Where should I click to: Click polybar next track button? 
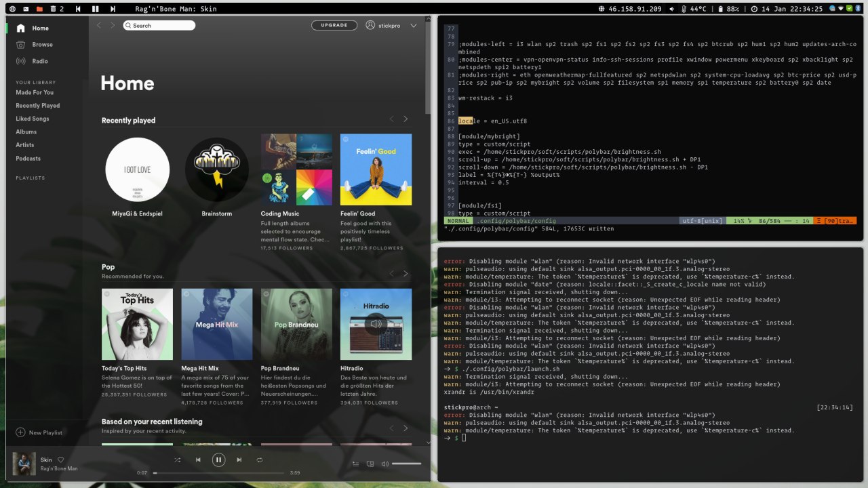[113, 9]
